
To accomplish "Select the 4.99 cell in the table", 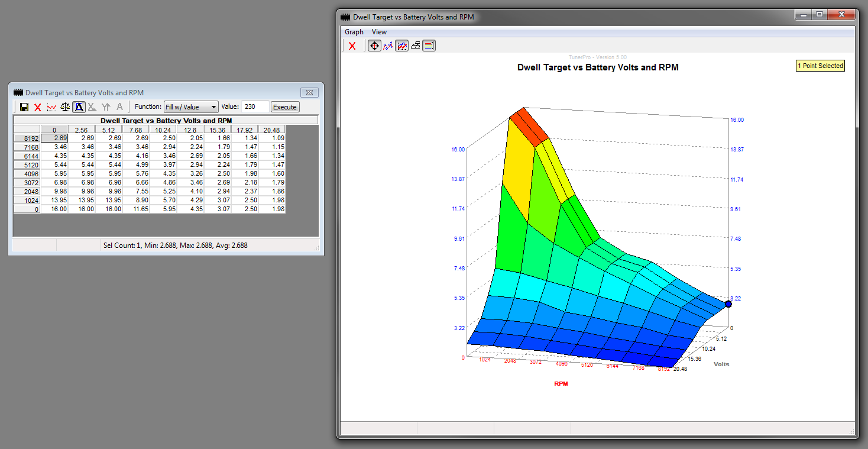I will (135, 164).
